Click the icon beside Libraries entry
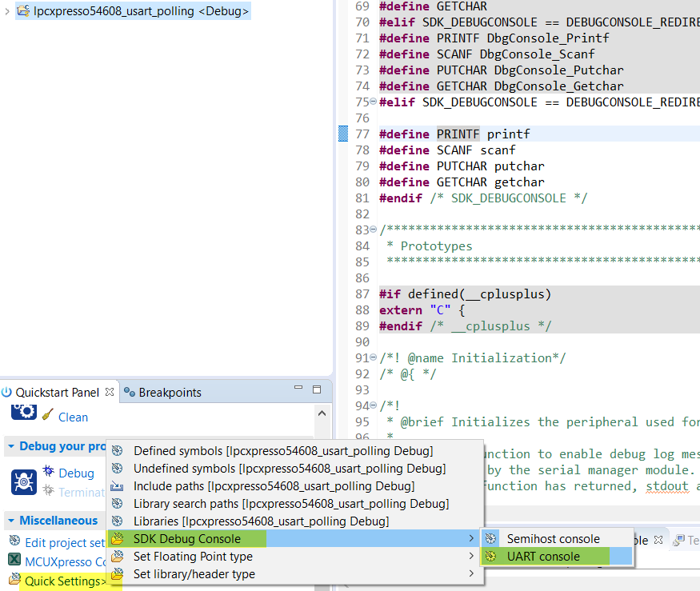Viewport: 700px width, 591px height. point(118,521)
